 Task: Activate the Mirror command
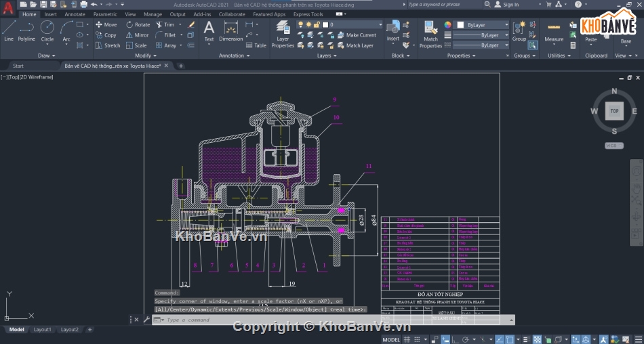(x=137, y=35)
